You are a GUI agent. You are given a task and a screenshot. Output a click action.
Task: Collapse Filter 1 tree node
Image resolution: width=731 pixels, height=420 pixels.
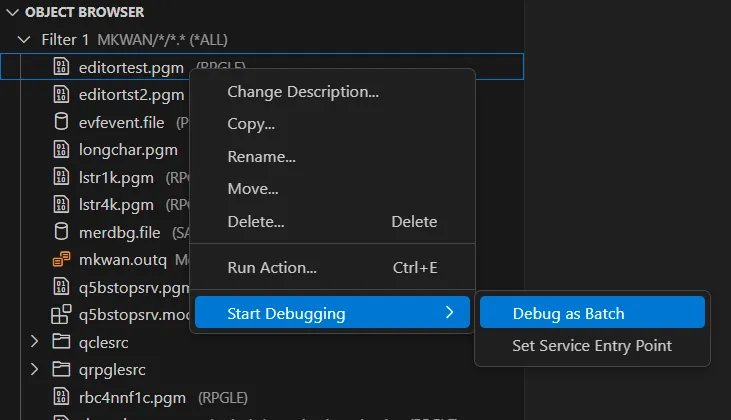(x=25, y=40)
